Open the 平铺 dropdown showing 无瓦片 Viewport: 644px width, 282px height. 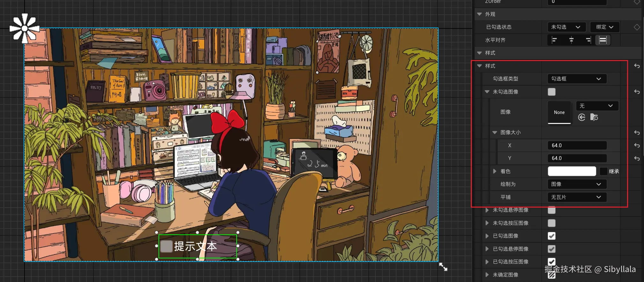coord(577,197)
